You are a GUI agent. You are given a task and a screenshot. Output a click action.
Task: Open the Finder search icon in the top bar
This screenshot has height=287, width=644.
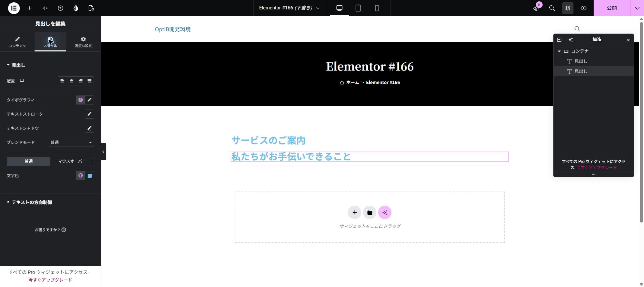coord(552,8)
